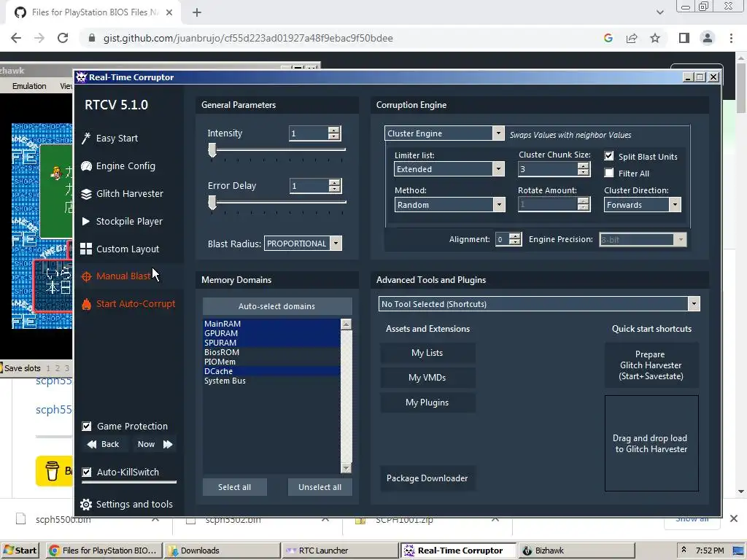Click the Google icon in address bar

(x=608, y=38)
